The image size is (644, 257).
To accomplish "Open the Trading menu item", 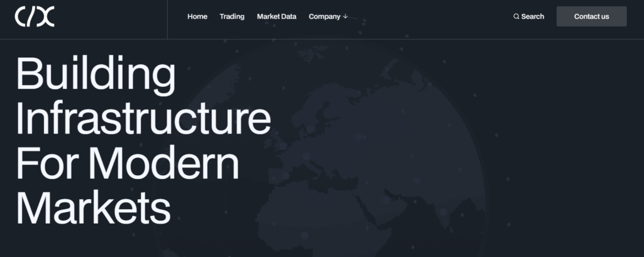I will click(x=231, y=16).
